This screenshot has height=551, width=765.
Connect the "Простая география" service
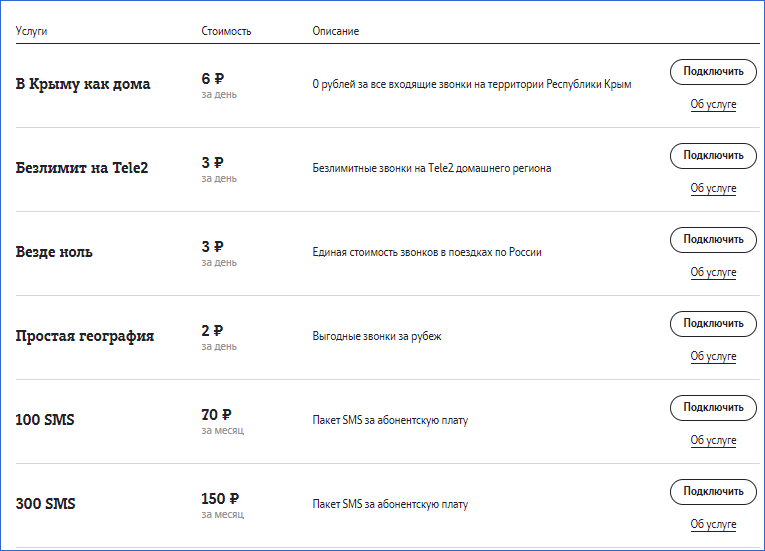(x=713, y=324)
